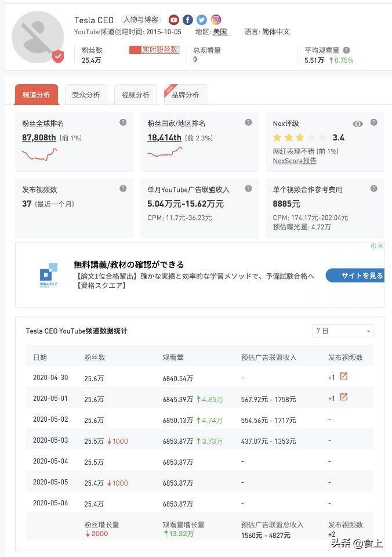Click the country rank trend sparkline

coord(165,152)
